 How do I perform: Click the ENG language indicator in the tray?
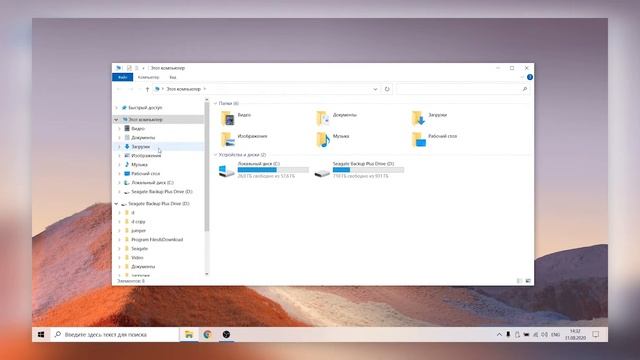click(556, 334)
